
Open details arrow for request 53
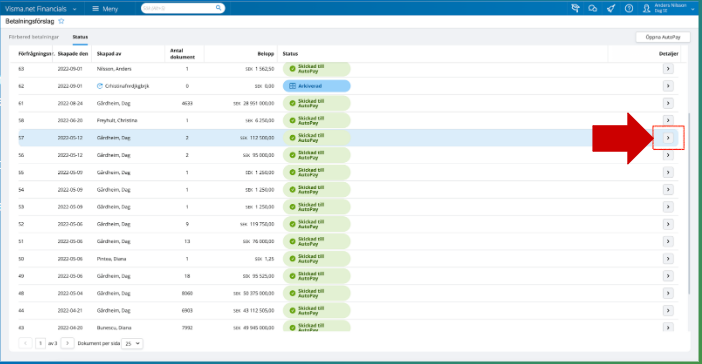(668, 207)
